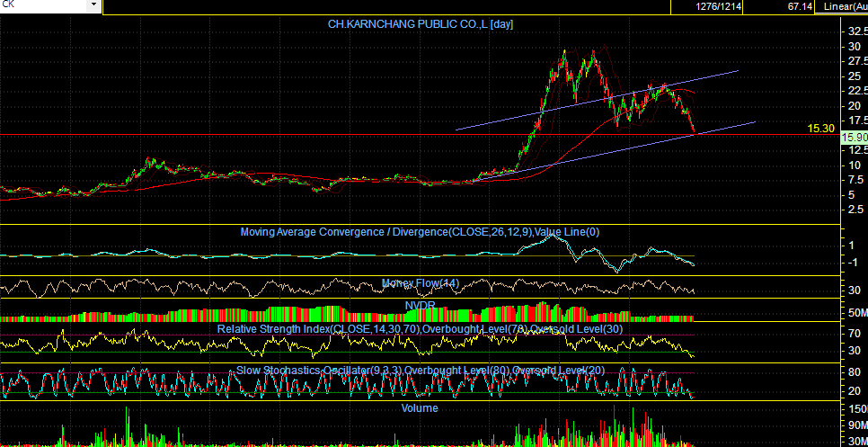The width and height of the screenshot is (868, 447).
Task: Click the 67.14 value in top bar
Action: (x=801, y=6)
